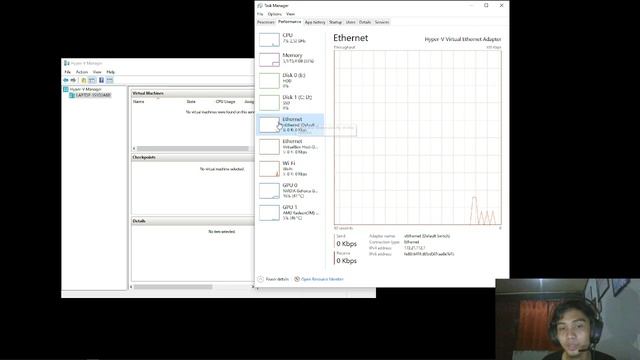Click the large Ethernet heading text

(351, 38)
